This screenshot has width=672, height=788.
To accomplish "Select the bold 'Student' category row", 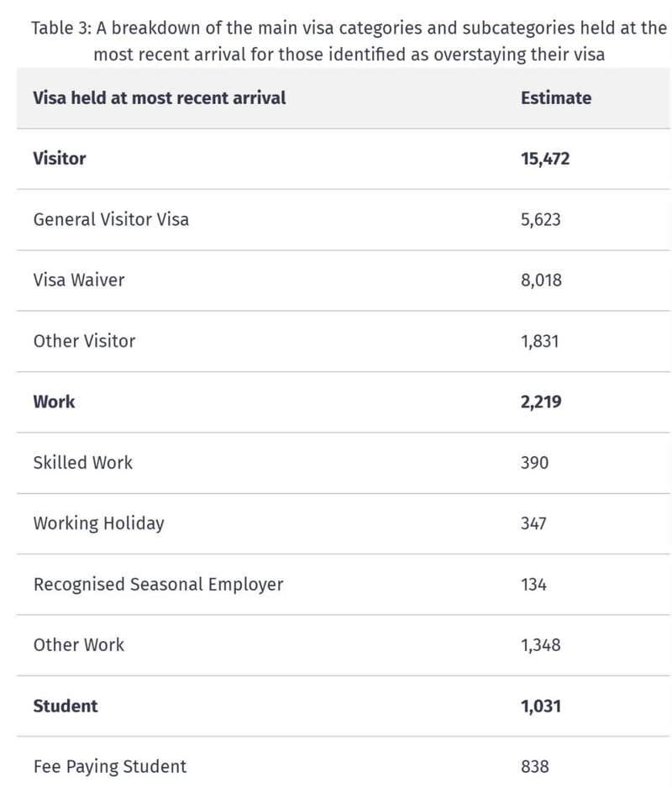I will point(344,706).
